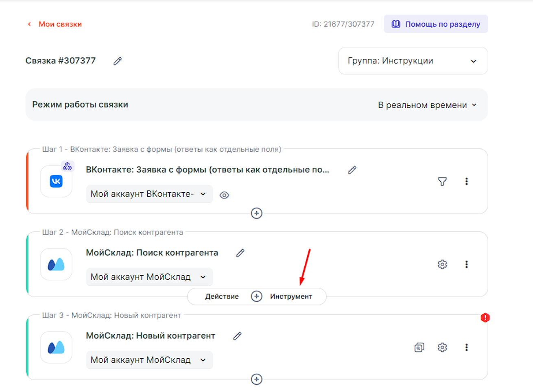Edit the ВКонтакте step title with the pencil
The height and width of the screenshot is (392, 533).
pyautogui.click(x=352, y=170)
